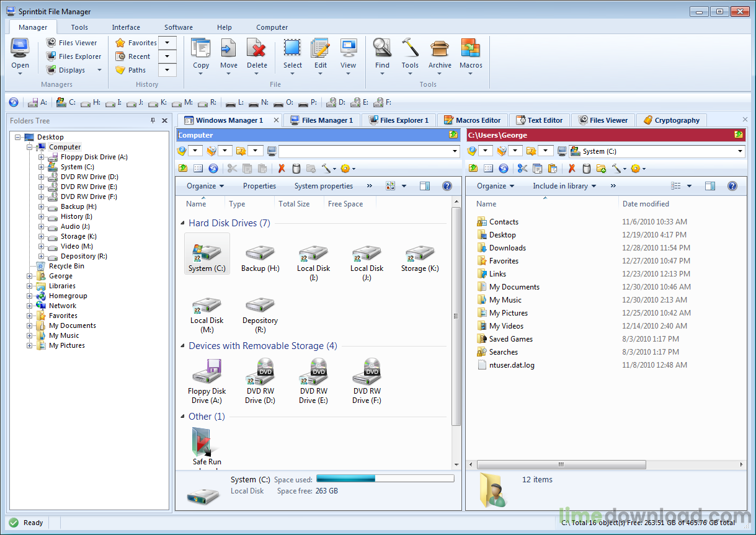Select the Archive tool
756x535 pixels.
click(440, 55)
